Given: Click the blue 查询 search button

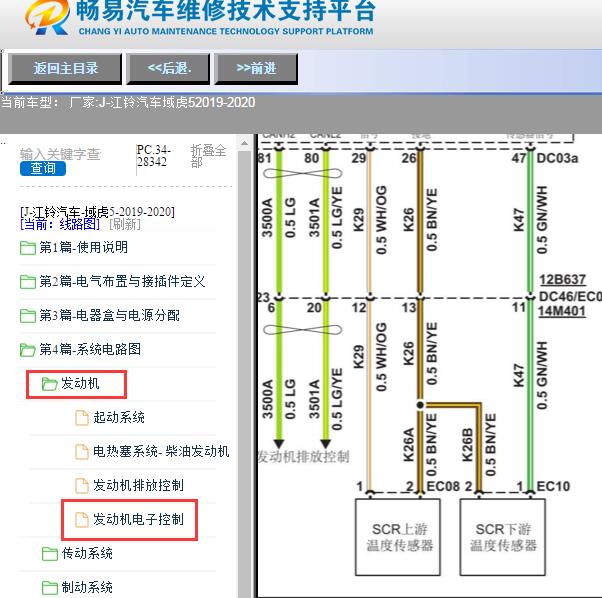Looking at the screenshot, I should 43,168.
